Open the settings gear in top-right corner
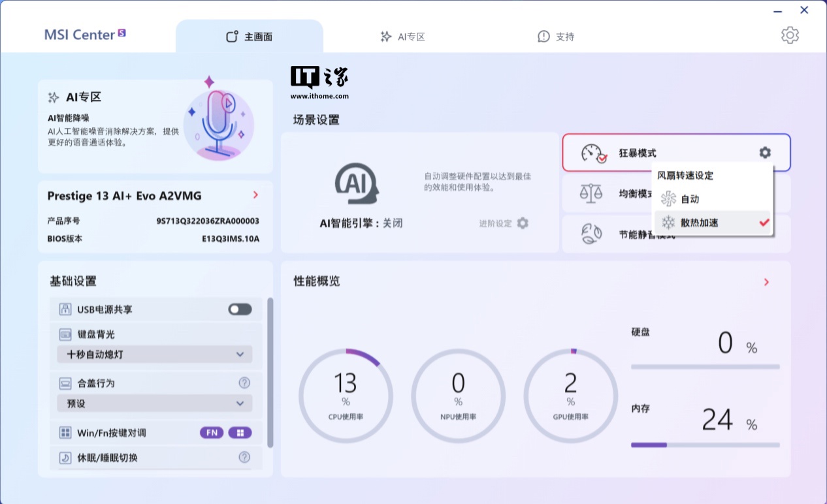This screenshot has width=827, height=504. click(x=790, y=35)
